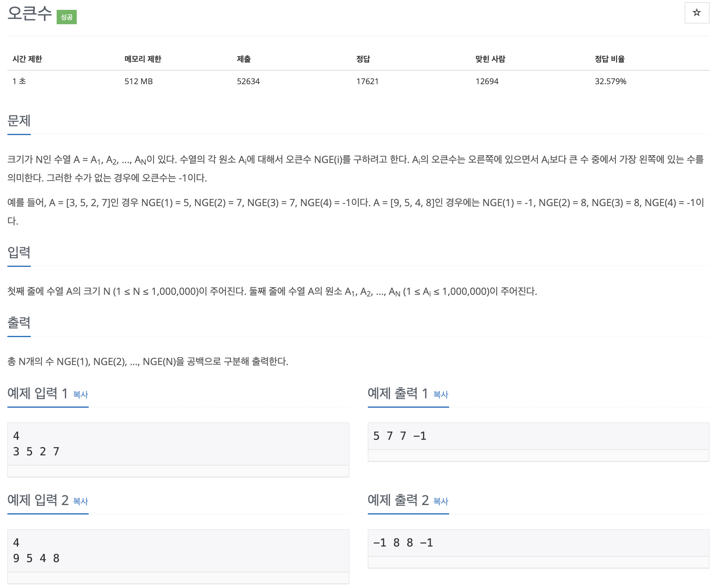The height and width of the screenshot is (588, 716).
Task: Click the 예제 출력 1 box showing 5 7 7 -1
Action: click(538, 436)
